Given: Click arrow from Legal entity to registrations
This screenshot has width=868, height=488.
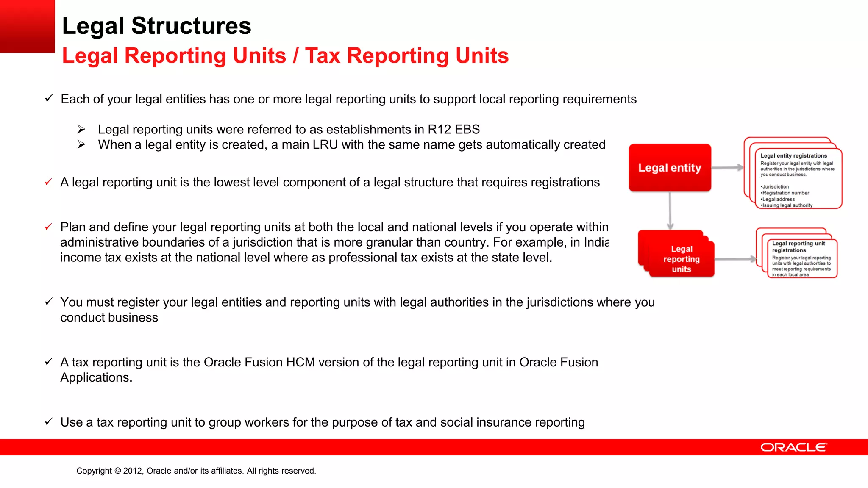Looking at the screenshot, I should pos(727,168).
